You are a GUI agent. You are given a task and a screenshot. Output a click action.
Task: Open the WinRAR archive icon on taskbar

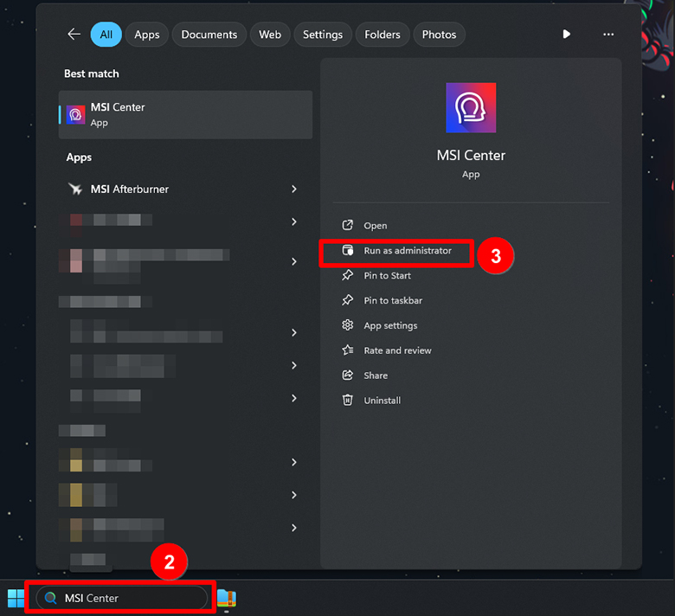pyautogui.click(x=227, y=599)
